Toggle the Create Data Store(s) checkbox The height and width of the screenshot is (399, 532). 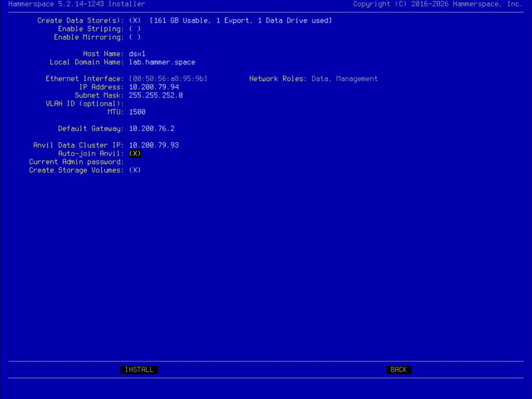(135, 21)
